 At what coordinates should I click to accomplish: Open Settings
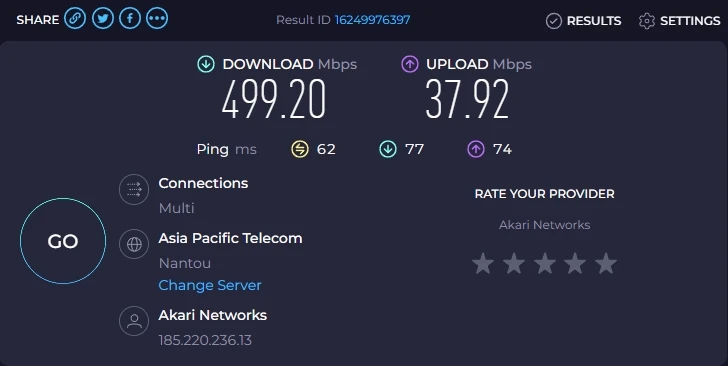coord(679,21)
